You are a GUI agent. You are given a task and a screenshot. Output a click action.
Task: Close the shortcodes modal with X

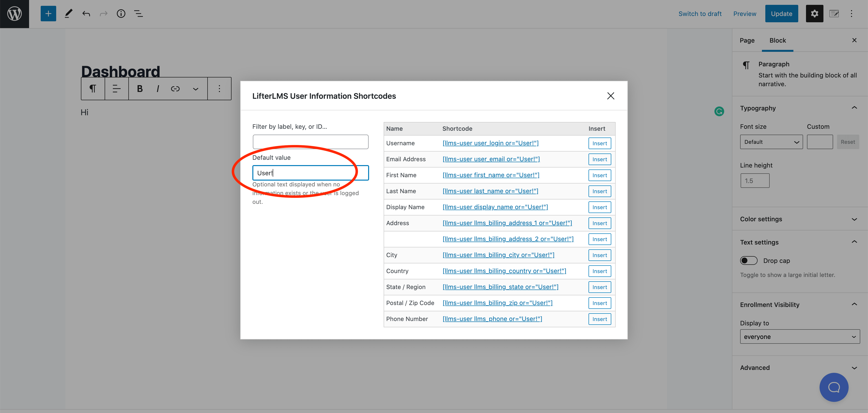[611, 96]
